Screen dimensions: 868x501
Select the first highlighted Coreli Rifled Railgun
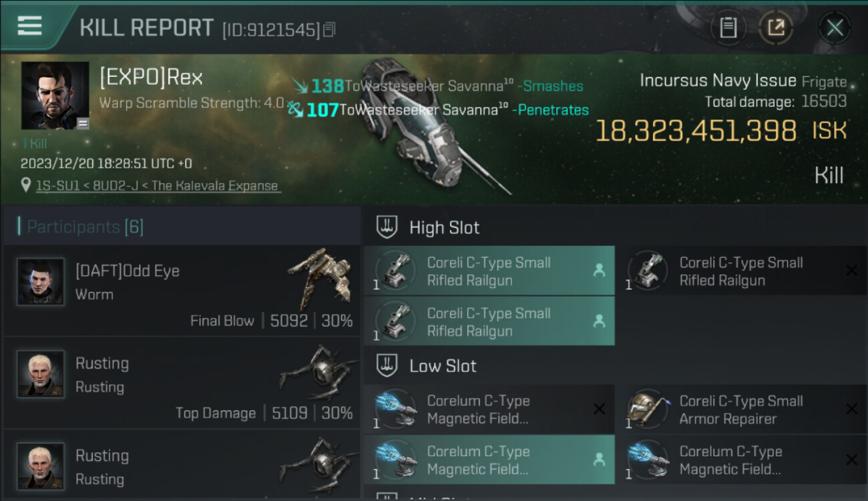point(489,271)
